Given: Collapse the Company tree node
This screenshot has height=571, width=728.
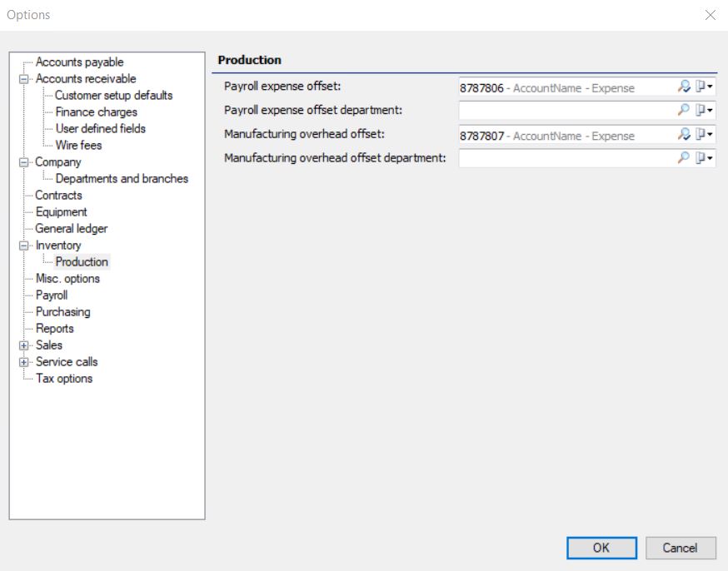Looking at the screenshot, I should point(23,162).
